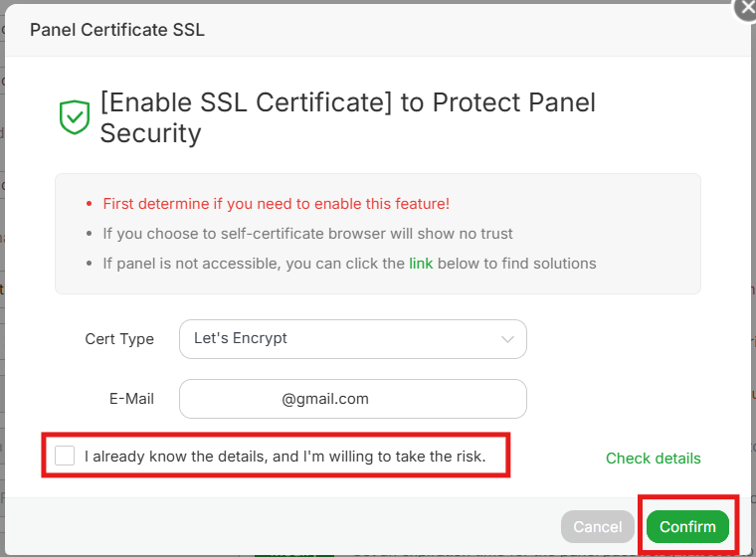
Task: Click the "@gmail.com" text in E-Mail
Action: click(325, 399)
